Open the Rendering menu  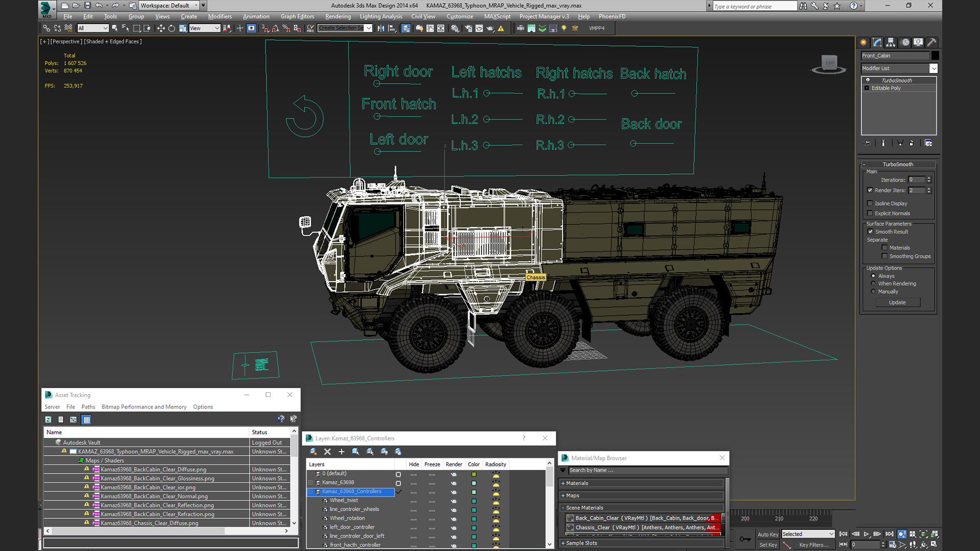[338, 17]
